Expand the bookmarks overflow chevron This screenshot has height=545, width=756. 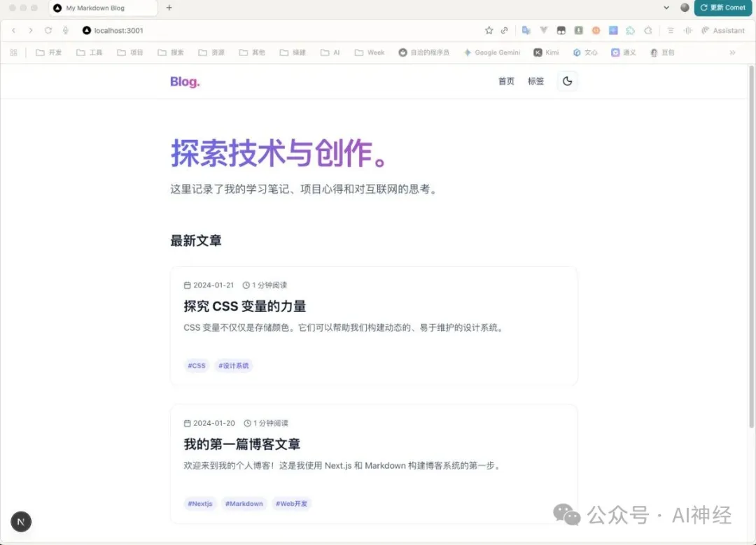[x=732, y=52]
